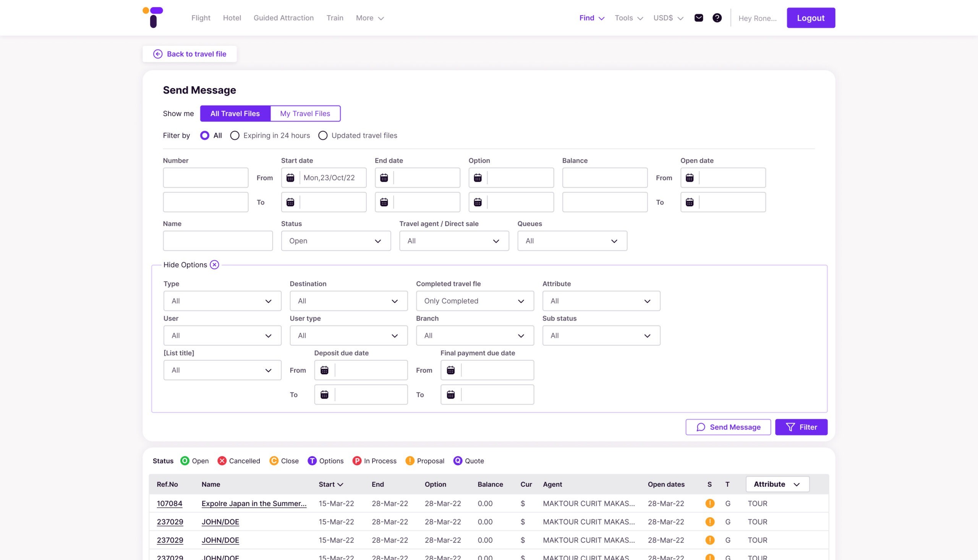Click the Filter icon button
The width and height of the screenshot is (978, 560).
(x=789, y=427)
